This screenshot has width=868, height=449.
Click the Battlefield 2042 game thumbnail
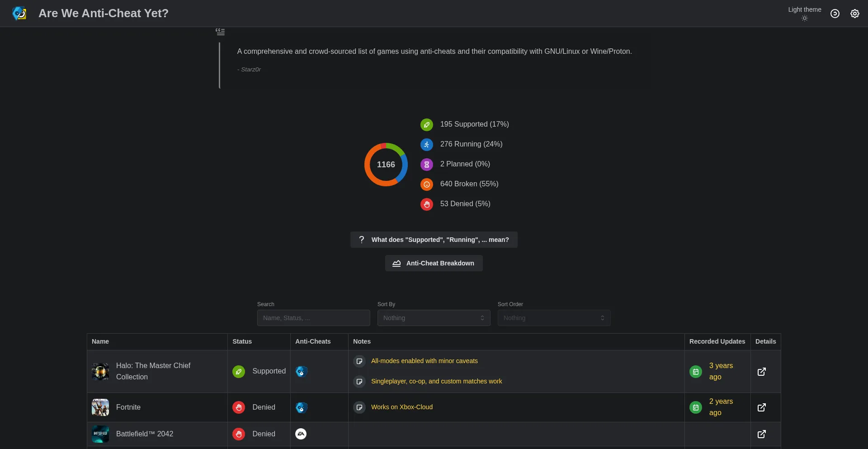100,434
